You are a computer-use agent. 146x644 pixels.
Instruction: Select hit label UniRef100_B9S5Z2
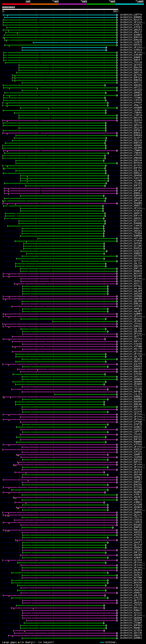tap(131, 45)
